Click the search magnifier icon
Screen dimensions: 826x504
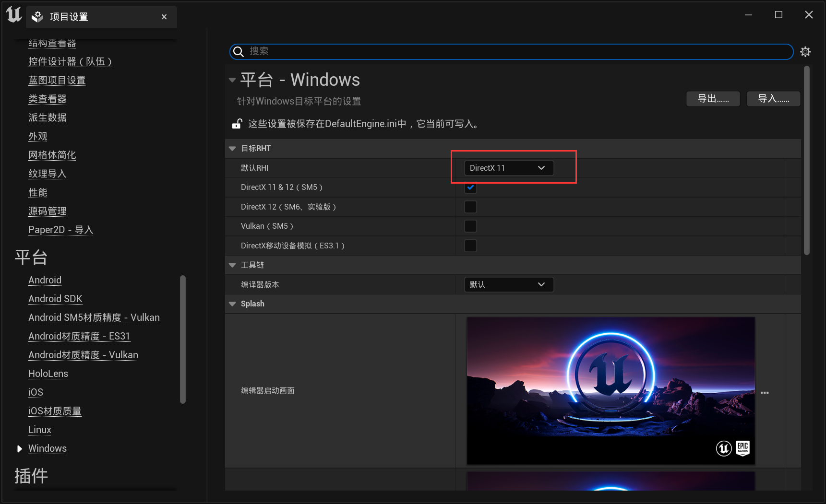(x=239, y=51)
